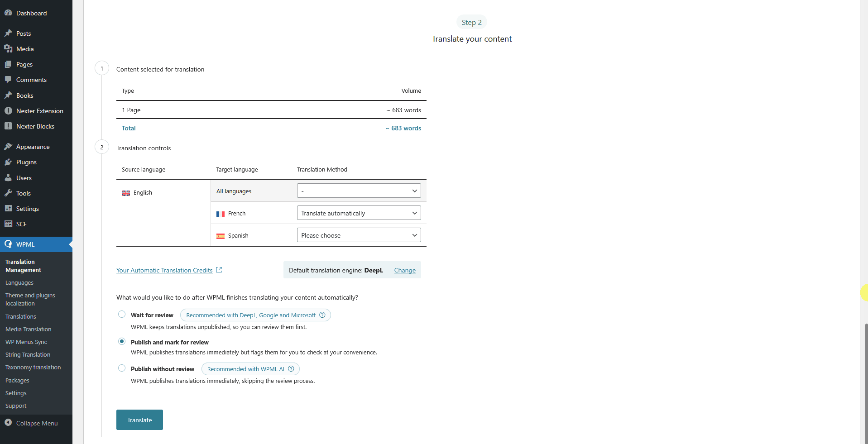
Task: Open the French translation method dropdown
Action: point(358,213)
